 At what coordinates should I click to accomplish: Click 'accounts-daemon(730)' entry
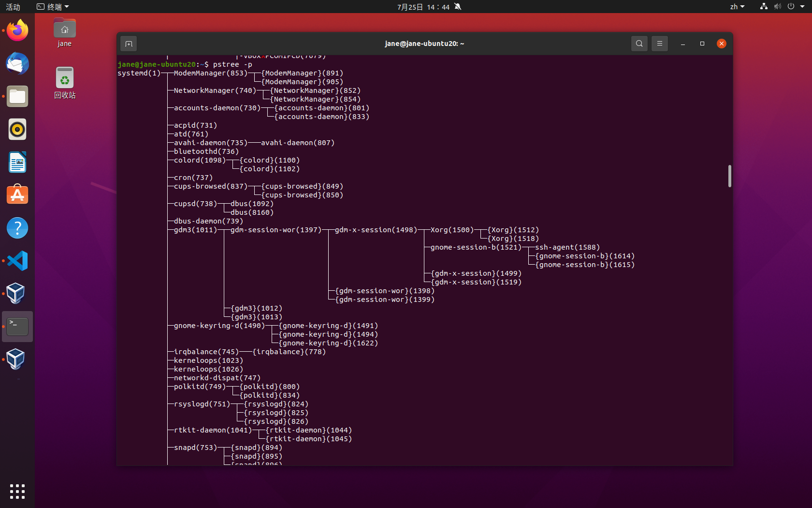coord(217,108)
